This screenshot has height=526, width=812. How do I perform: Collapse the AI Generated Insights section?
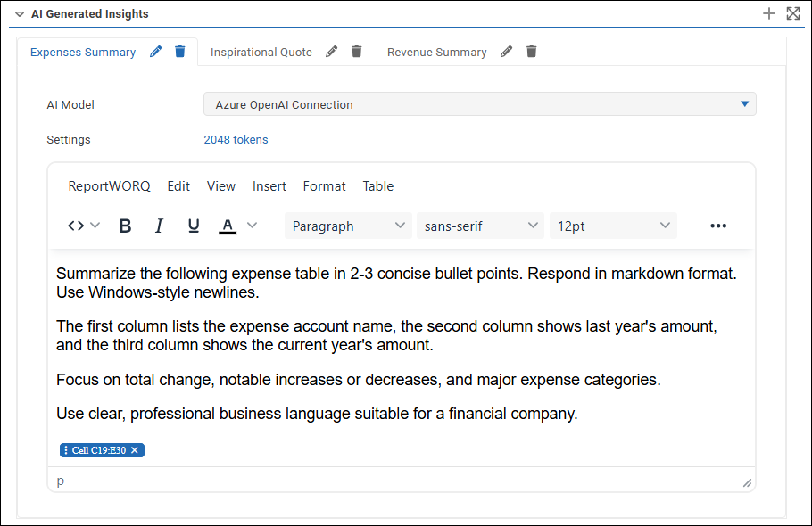coord(20,14)
